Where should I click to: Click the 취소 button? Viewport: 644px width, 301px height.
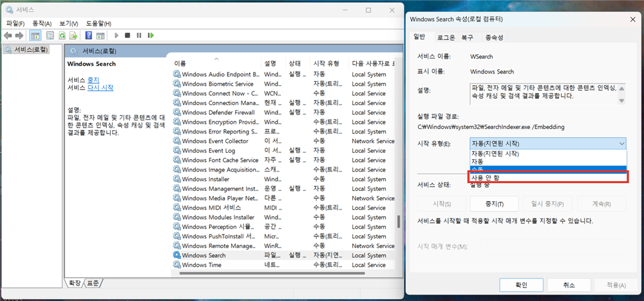569,285
